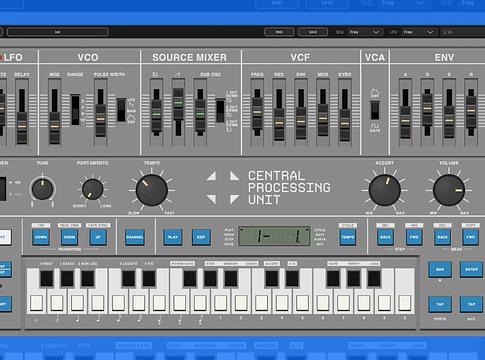Screen dimensions: 485x360
Task: Click the PORTAMENTO knob
Action: [93, 189]
